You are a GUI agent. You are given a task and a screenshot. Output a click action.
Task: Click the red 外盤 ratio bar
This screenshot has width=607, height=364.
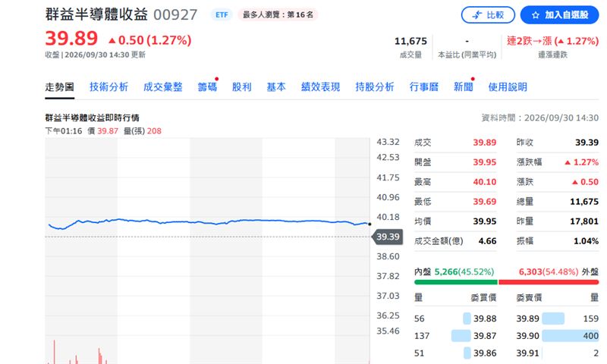tap(549, 282)
